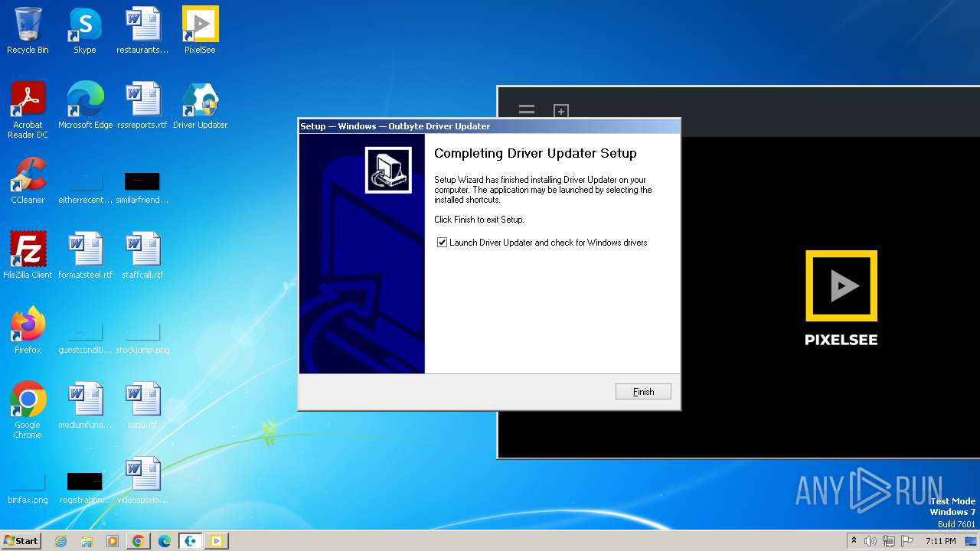Select the Skype desktop shortcut

pos(85,31)
